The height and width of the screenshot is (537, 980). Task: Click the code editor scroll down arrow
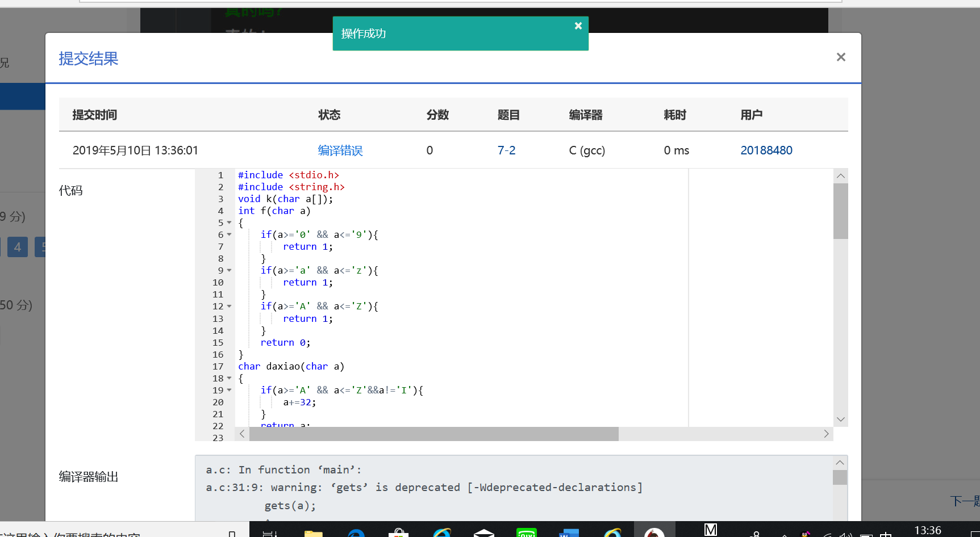tap(841, 419)
